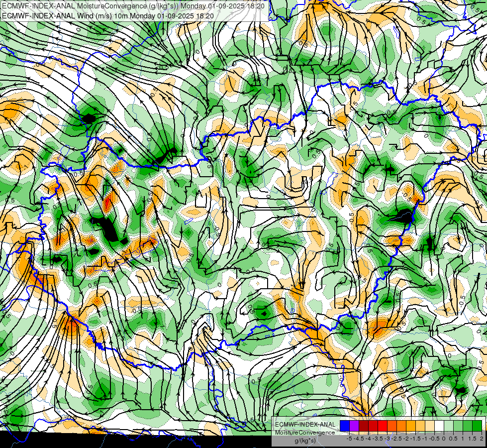
Task: Click the -1 tick label on the legend scale
Action: [425, 439]
